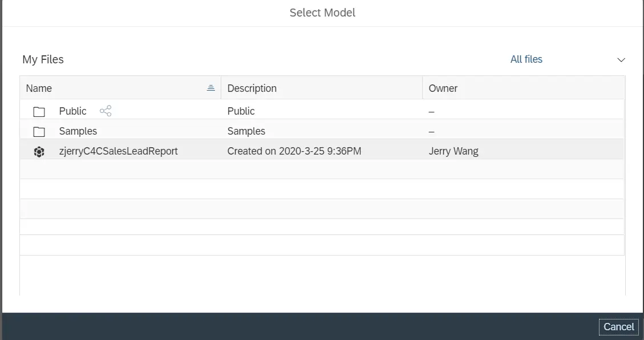Click the description cell reading Samples

(246, 131)
